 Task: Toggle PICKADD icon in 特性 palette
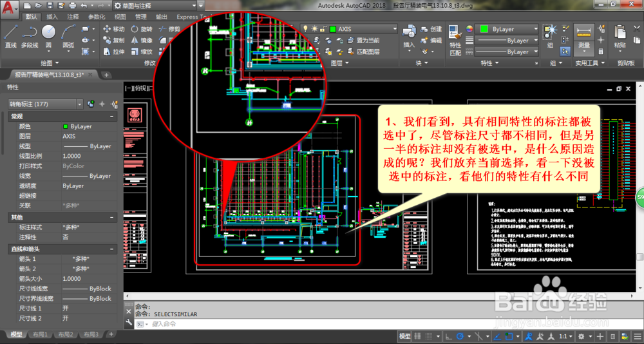click(x=91, y=104)
